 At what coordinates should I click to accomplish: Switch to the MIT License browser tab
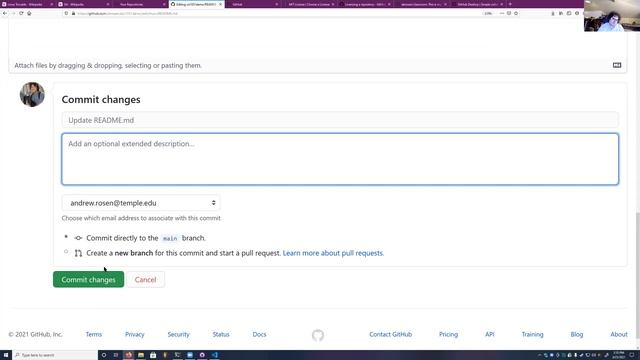pyautogui.click(x=309, y=4)
